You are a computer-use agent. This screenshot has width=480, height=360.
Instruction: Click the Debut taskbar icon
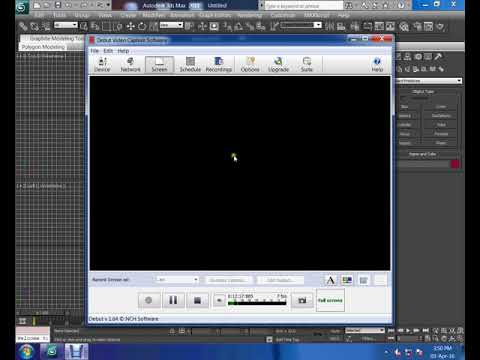(x=76, y=352)
